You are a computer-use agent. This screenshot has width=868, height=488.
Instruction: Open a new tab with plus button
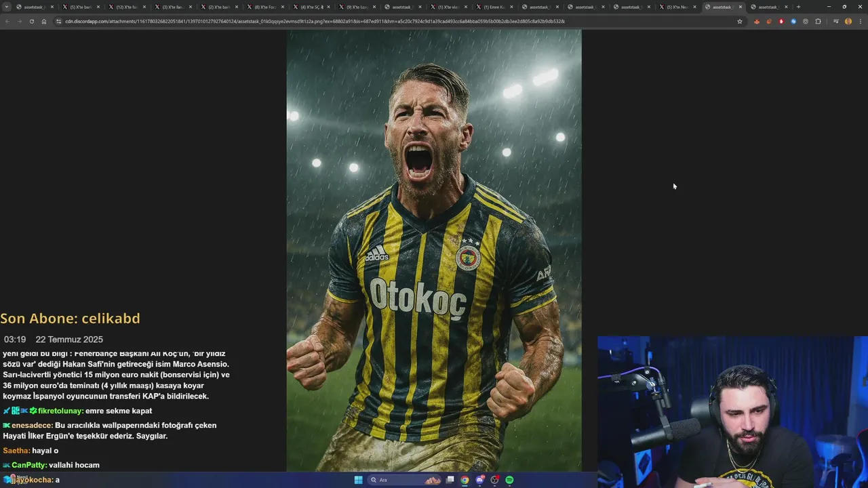[798, 7]
